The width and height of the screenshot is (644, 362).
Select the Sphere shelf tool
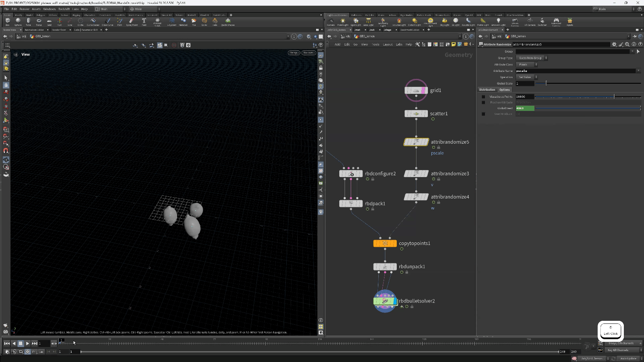[18, 21]
